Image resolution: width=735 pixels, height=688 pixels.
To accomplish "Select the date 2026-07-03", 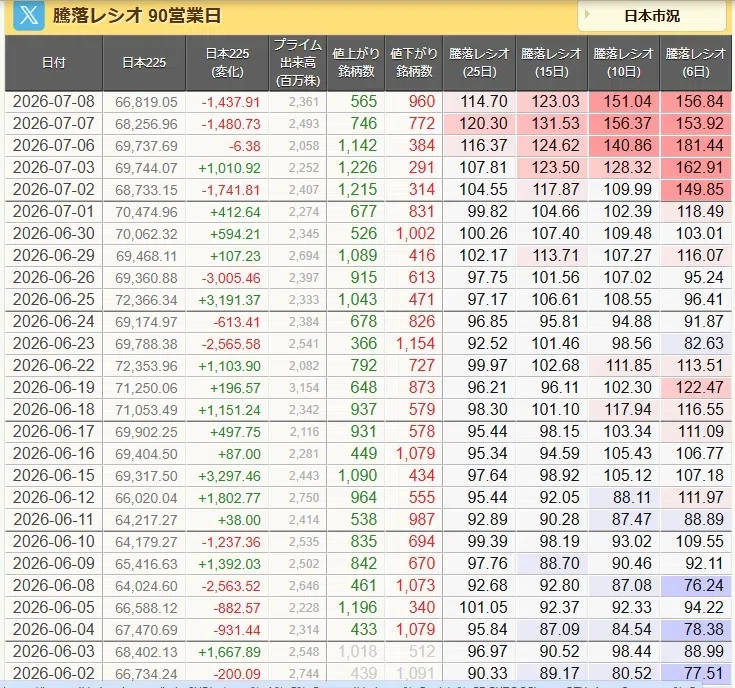I will pos(53,167).
